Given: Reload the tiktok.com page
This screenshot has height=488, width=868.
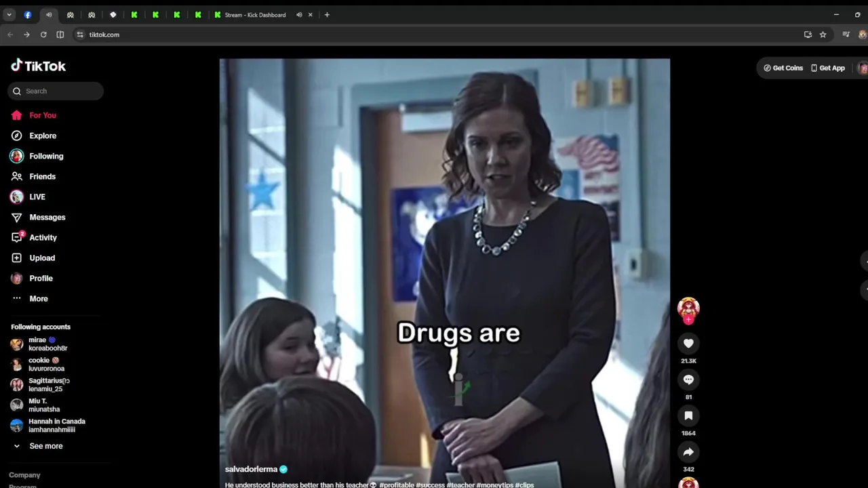Looking at the screenshot, I should 43,35.
